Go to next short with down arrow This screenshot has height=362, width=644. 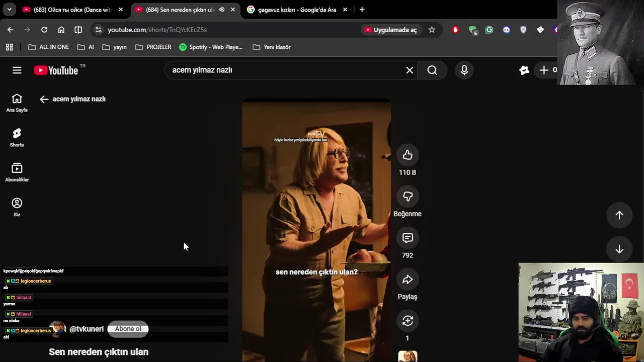(x=619, y=249)
